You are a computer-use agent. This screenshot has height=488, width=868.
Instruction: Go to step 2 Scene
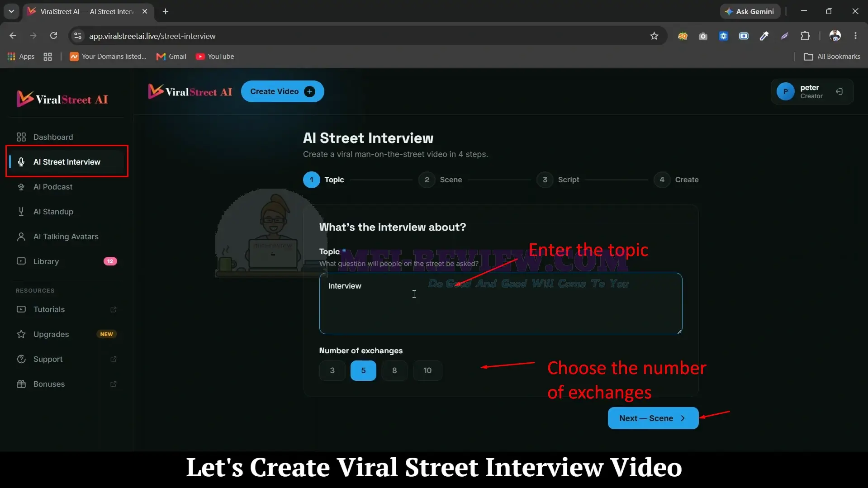[441, 180]
